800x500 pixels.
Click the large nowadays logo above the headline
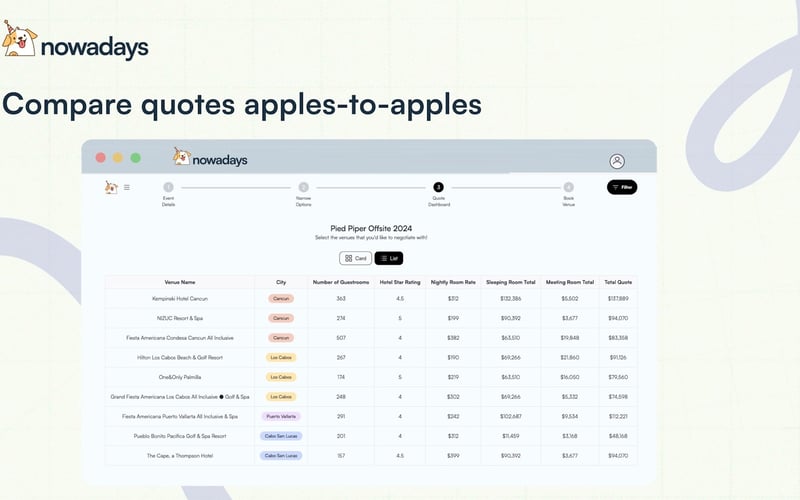coord(75,40)
